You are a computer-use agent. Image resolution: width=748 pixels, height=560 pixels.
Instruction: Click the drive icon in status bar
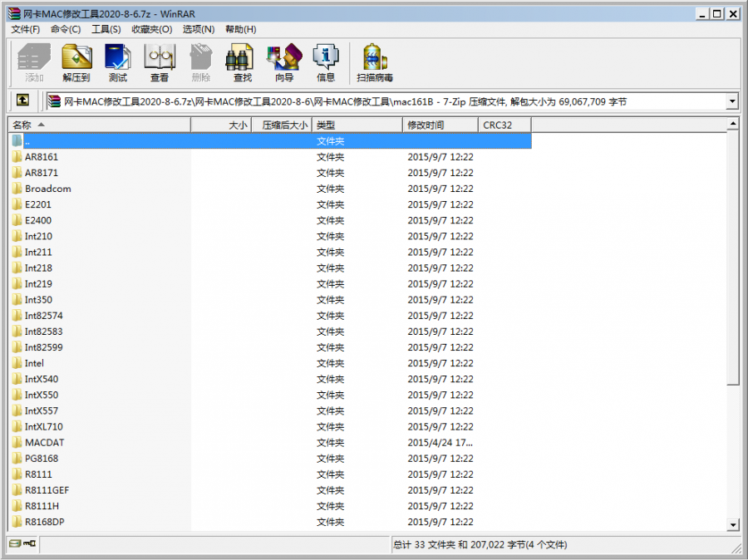(15, 543)
